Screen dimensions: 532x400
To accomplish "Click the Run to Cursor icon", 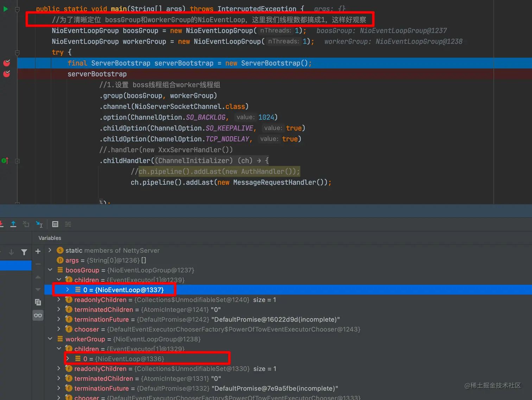I will click(39, 224).
